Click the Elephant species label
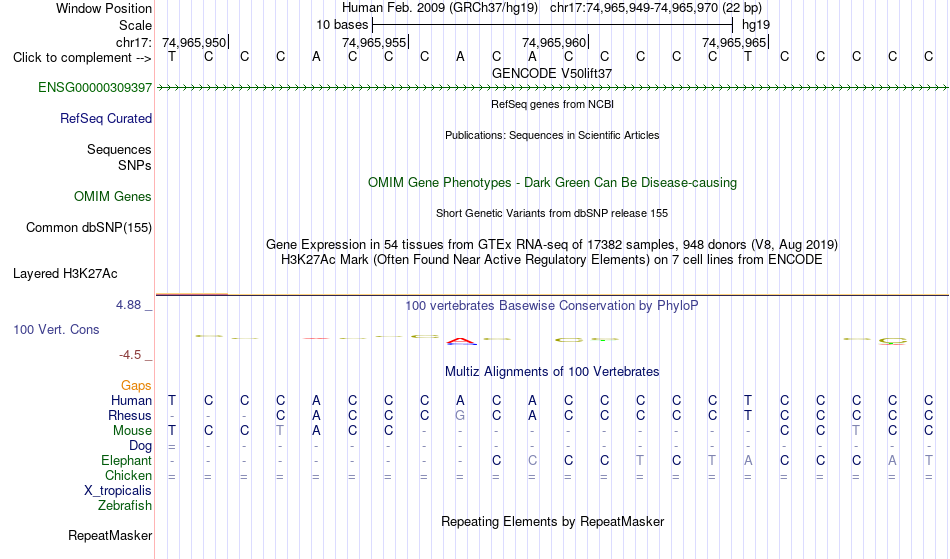This screenshot has height=559, width=950. click(x=127, y=461)
